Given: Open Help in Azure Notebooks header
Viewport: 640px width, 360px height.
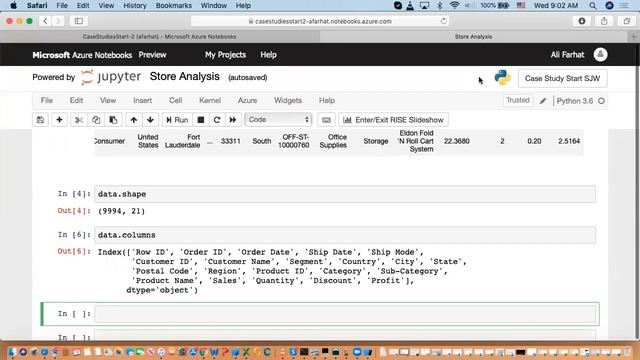Looking at the screenshot, I should point(268,55).
